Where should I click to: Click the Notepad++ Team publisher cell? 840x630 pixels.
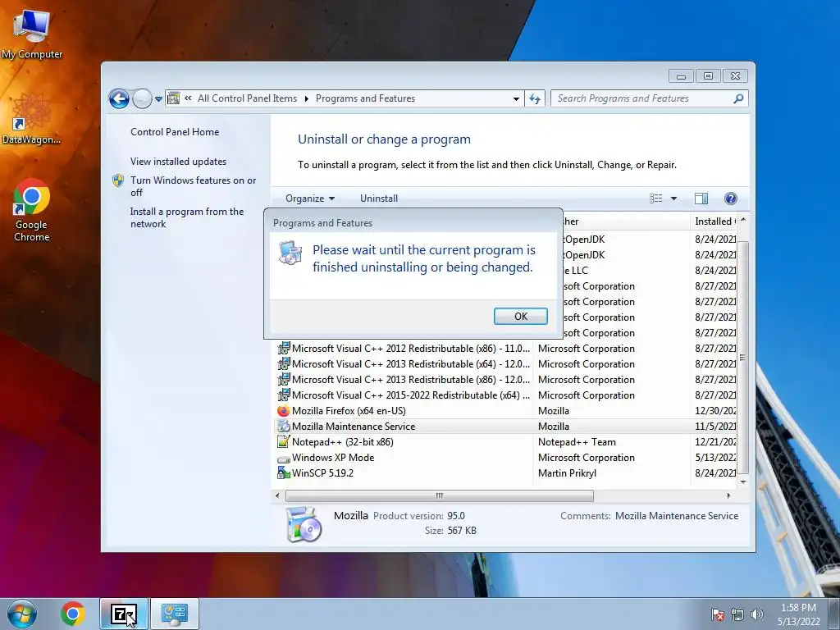tap(577, 442)
